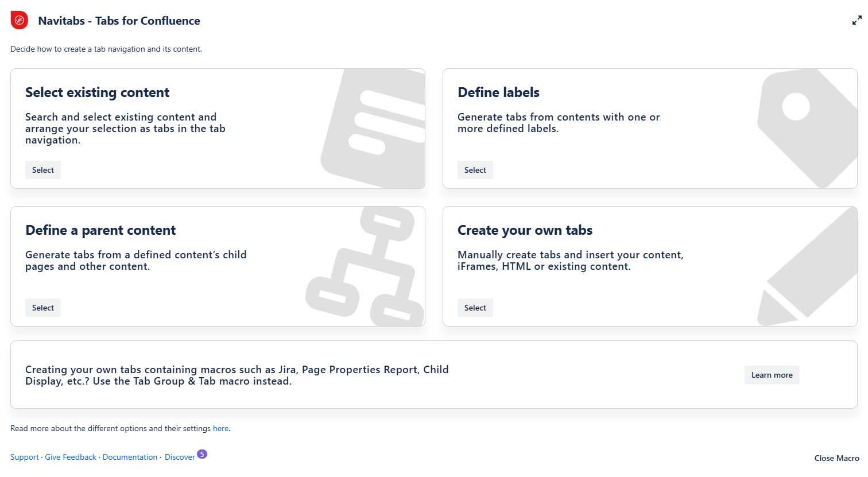The width and height of the screenshot is (868, 477).
Task: Click the Create your own tabs heading
Action: [525, 230]
